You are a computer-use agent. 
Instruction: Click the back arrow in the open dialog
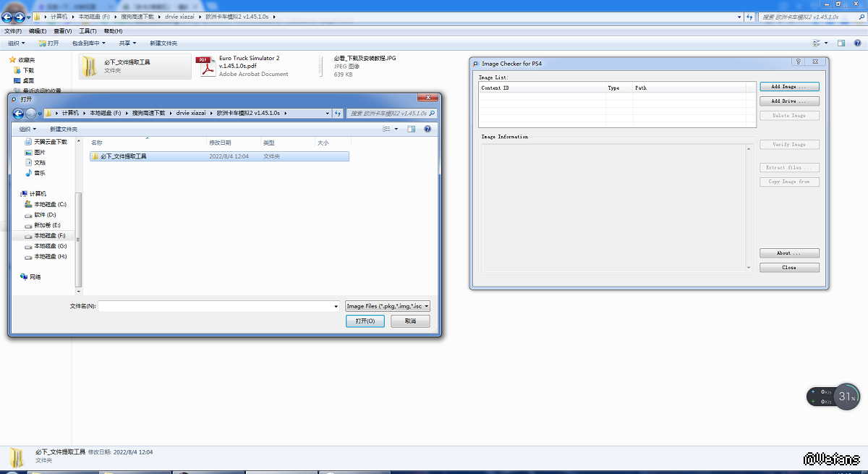19,113
